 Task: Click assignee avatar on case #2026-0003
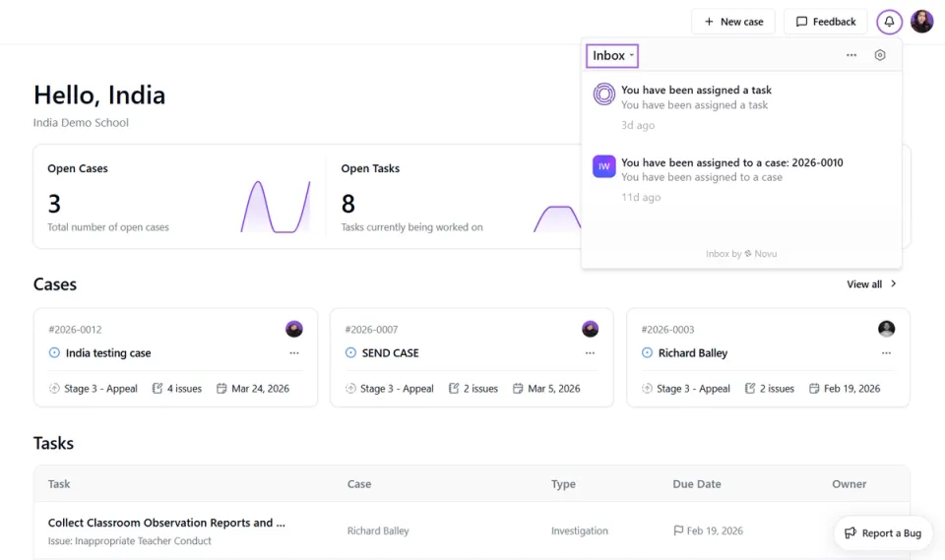(x=886, y=329)
